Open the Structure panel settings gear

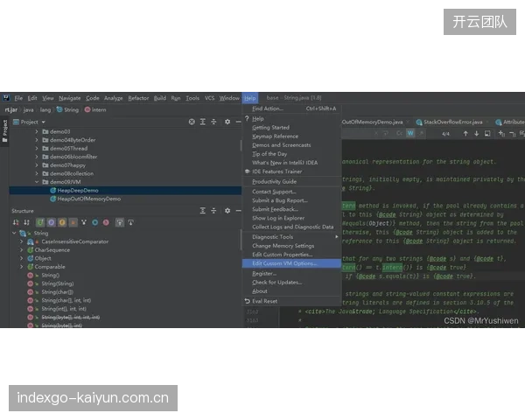227,211
